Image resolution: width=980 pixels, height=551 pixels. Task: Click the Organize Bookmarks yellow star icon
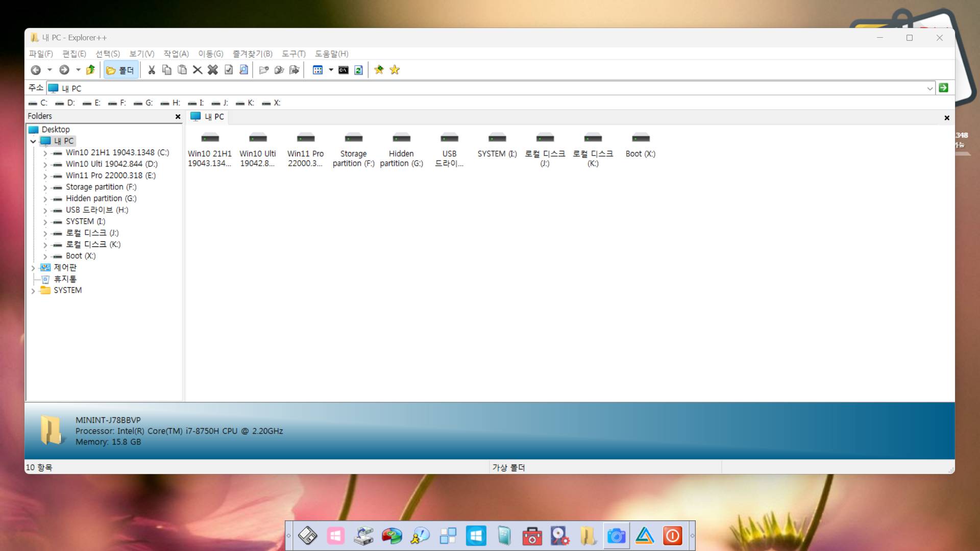tap(395, 70)
